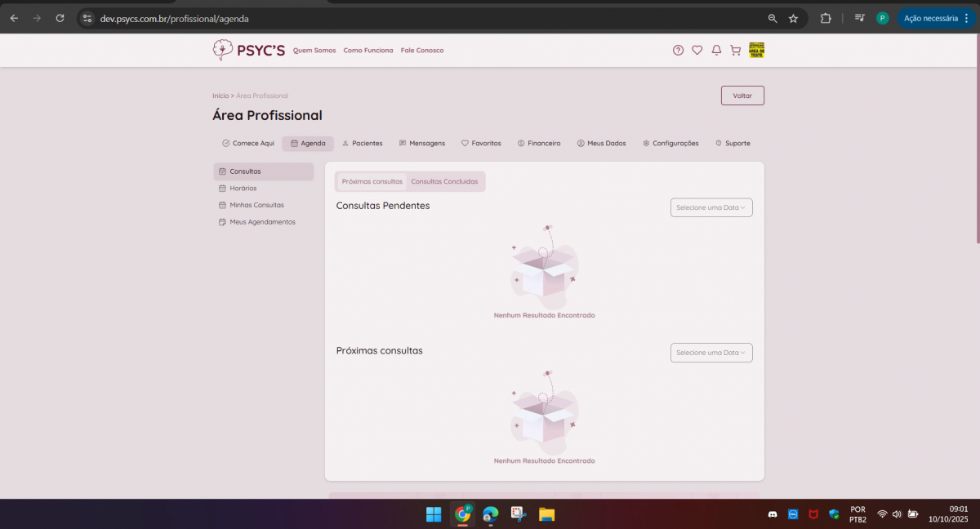Follow the Quem Somos link
This screenshot has width=980, height=529.
click(314, 51)
